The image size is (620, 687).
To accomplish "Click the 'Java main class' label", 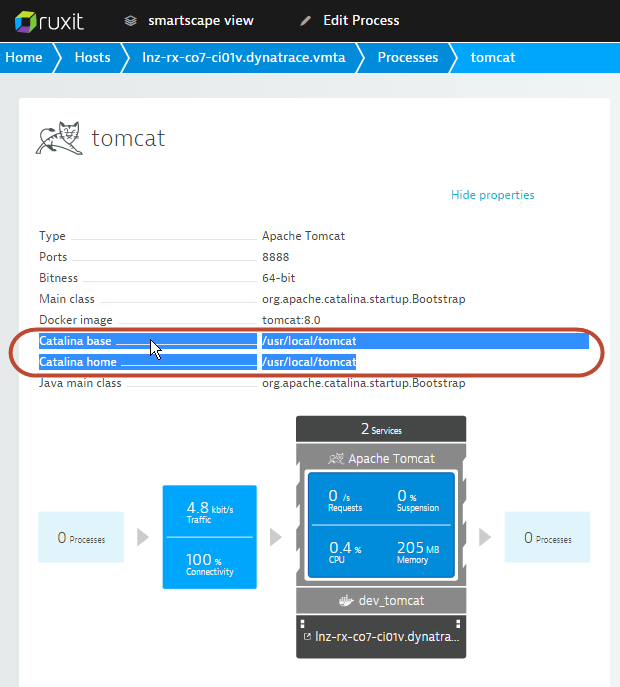I will click(80, 383).
